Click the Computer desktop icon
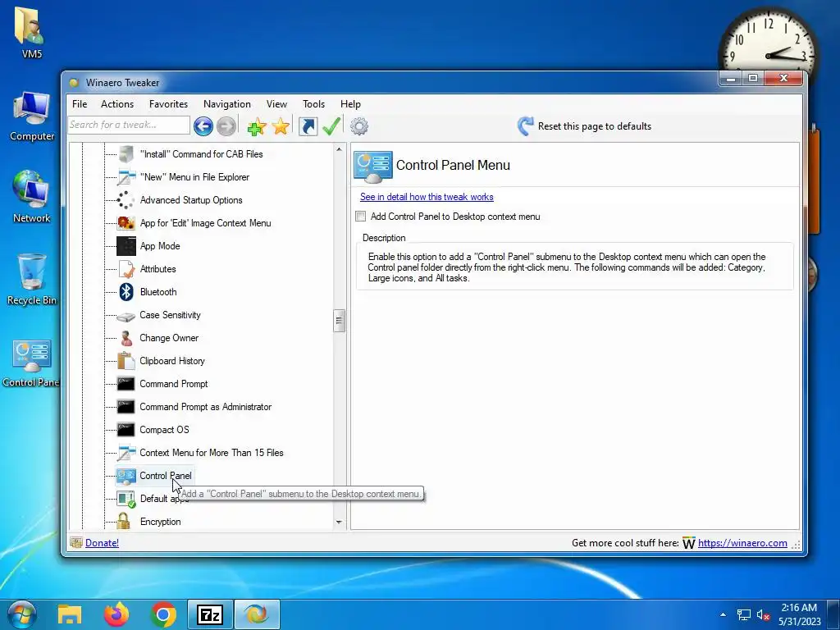This screenshot has width=840, height=630. click(32, 116)
